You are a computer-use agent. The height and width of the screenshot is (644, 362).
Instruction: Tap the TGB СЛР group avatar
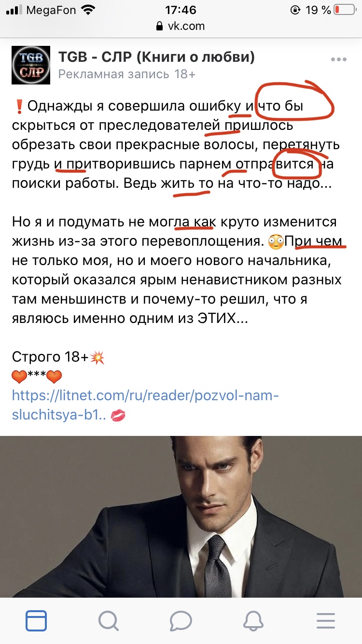(31, 65)
